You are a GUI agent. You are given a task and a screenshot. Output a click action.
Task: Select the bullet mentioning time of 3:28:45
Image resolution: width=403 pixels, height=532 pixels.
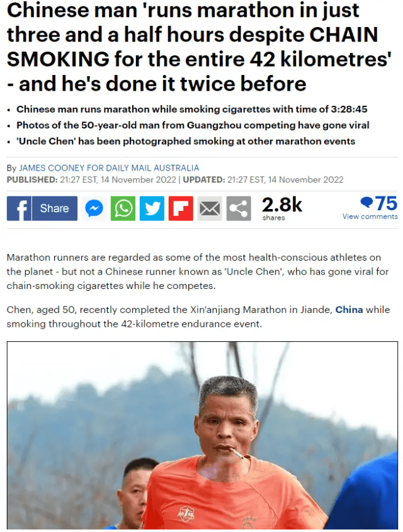pyautogui.click(x=191, y=110)
